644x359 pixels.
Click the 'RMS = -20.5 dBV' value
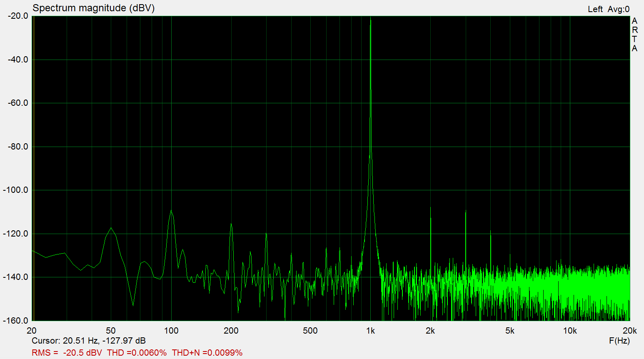click(x=67, y=353)
